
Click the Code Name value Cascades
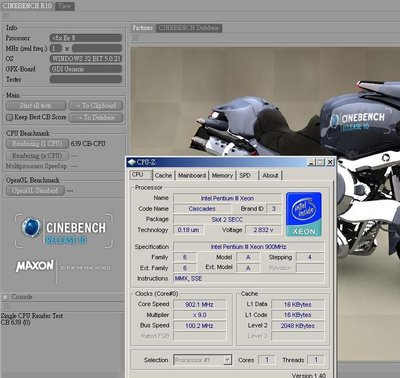tap(202, 209)
